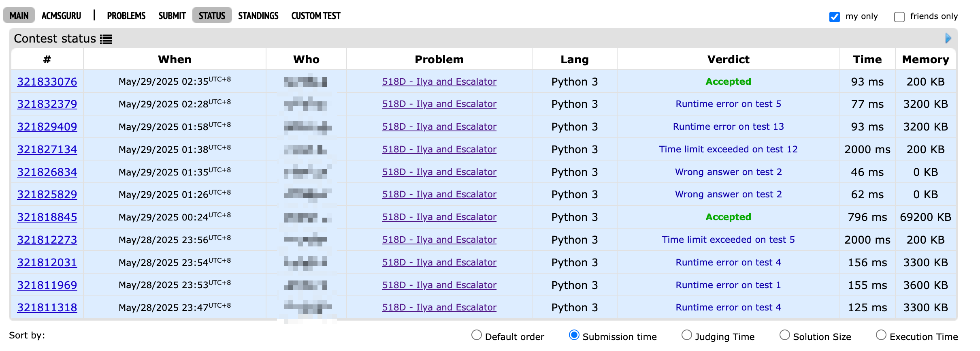Open the ACMSGURU menu link
The width and height of the screenshot is (980, 351).
coord(61,16)
